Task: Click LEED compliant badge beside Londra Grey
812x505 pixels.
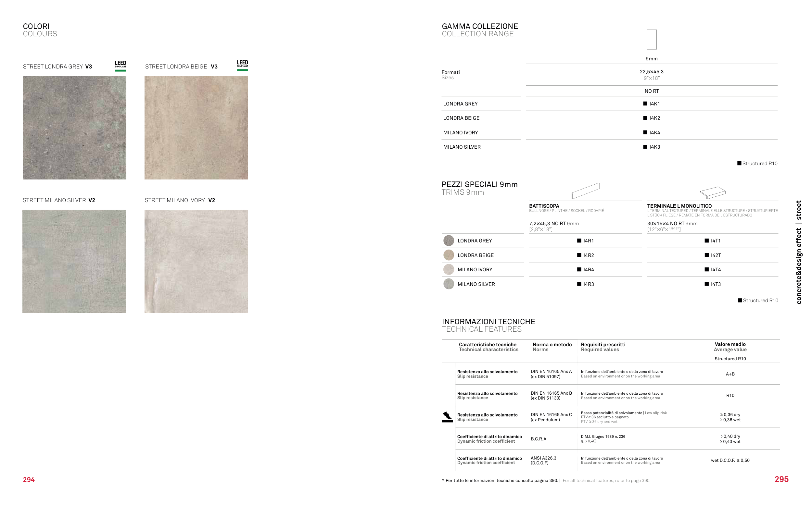Action: 120,66
